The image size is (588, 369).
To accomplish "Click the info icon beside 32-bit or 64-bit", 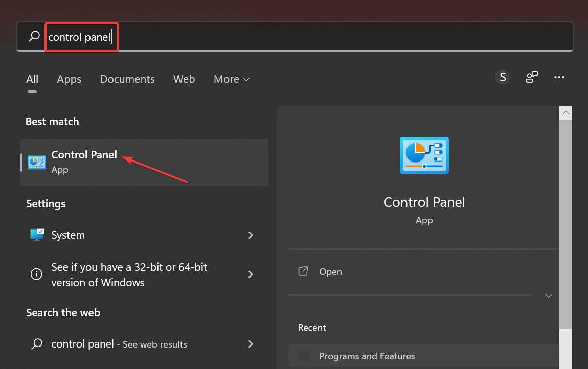I will click(x=36, y=274).
